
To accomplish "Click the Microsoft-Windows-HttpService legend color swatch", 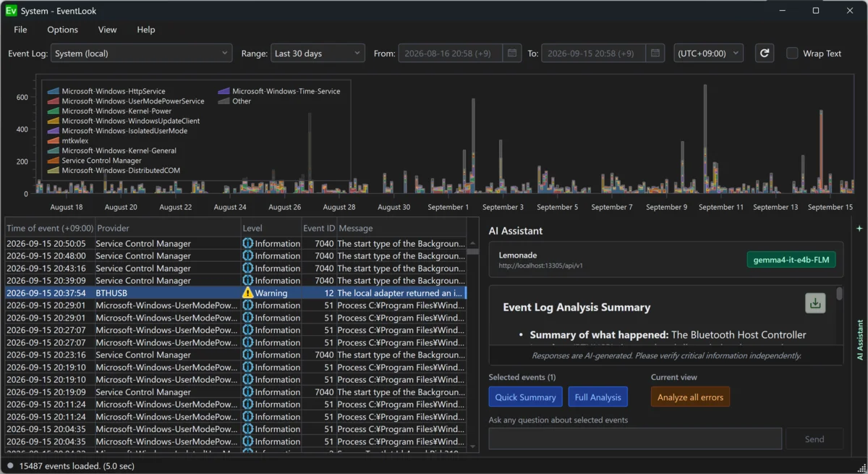I will click(x=53, y=91).
